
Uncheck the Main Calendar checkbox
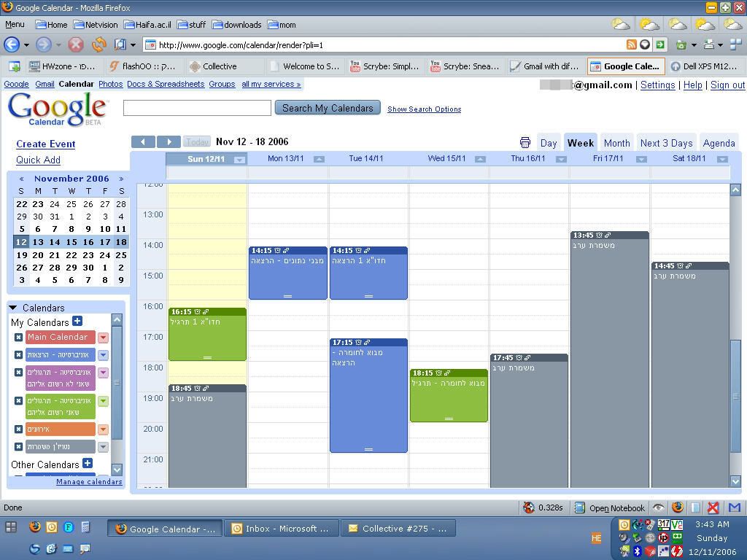click(18, 338)
